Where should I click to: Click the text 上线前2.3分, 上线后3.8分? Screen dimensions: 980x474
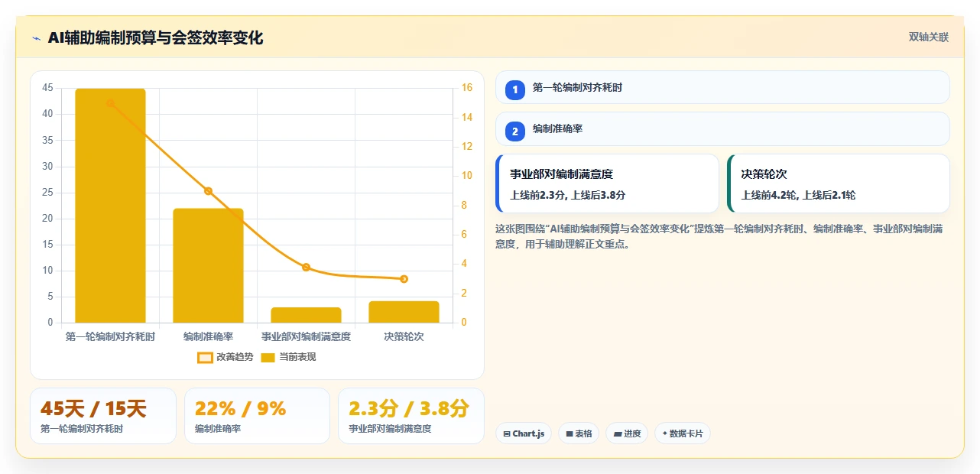pos(568,195)
